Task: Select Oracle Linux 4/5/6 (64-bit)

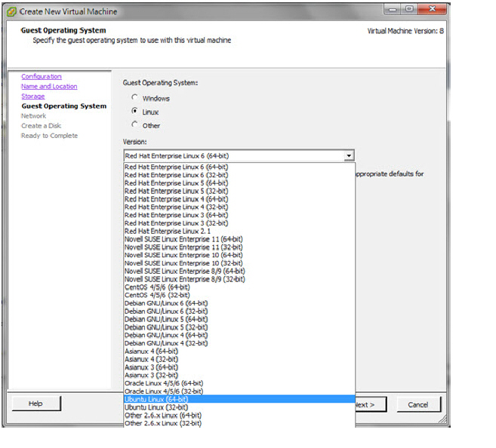Action: click(x=239, y=384)
